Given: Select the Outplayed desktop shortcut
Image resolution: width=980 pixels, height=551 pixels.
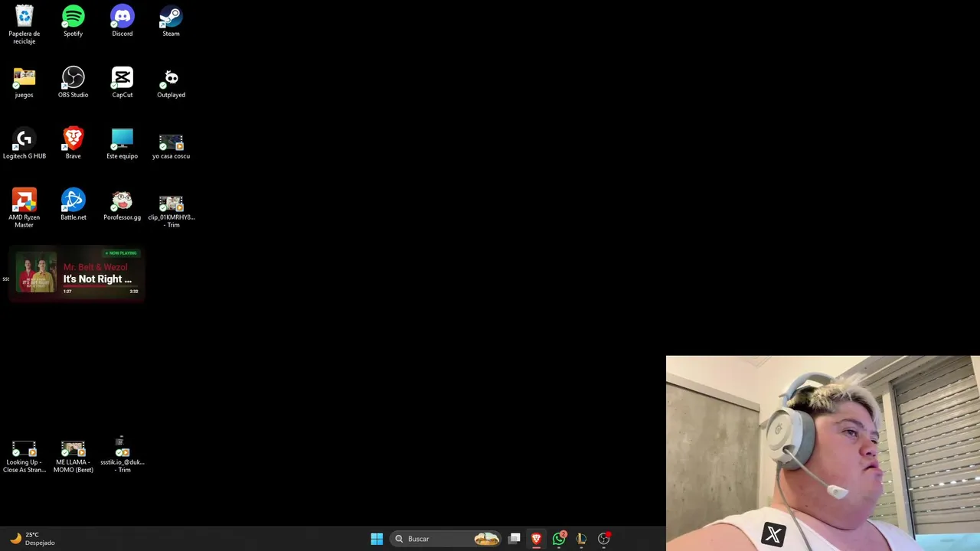Looking at the screenshot, I should (x=171, y=82).
